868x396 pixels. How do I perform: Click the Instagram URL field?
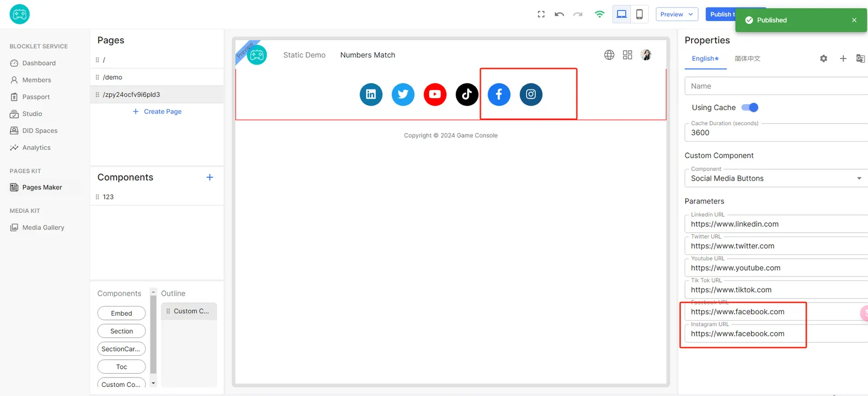(x=776, y=334)
